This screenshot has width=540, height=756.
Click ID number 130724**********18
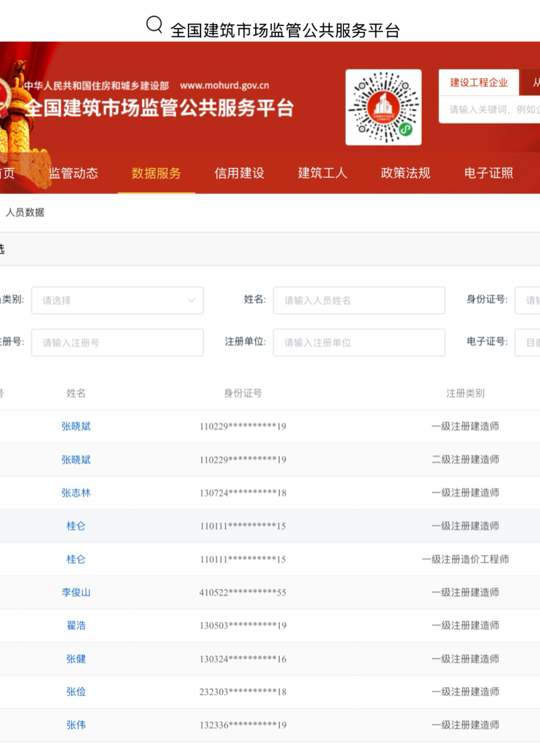[x=243, y=493]
